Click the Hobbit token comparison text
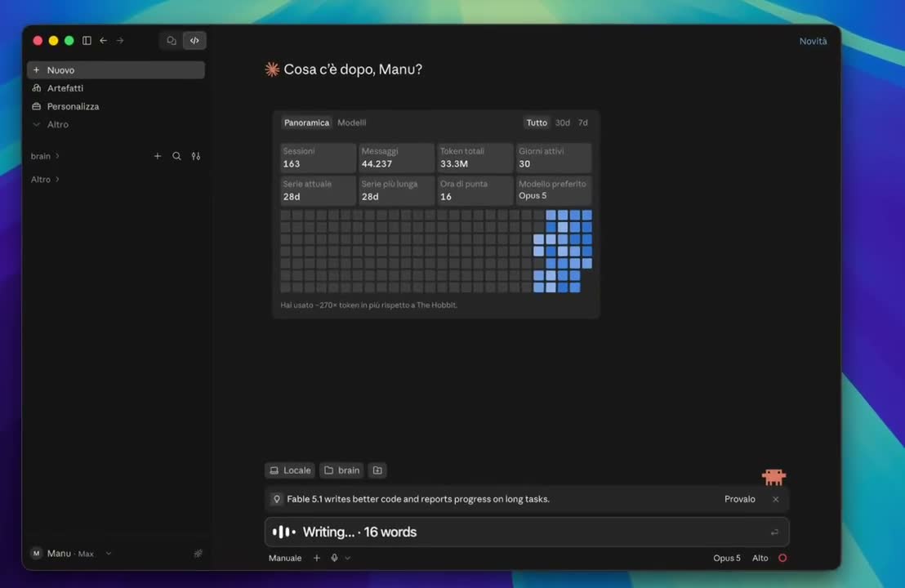 pyautogui.click(x=369, y=305)
